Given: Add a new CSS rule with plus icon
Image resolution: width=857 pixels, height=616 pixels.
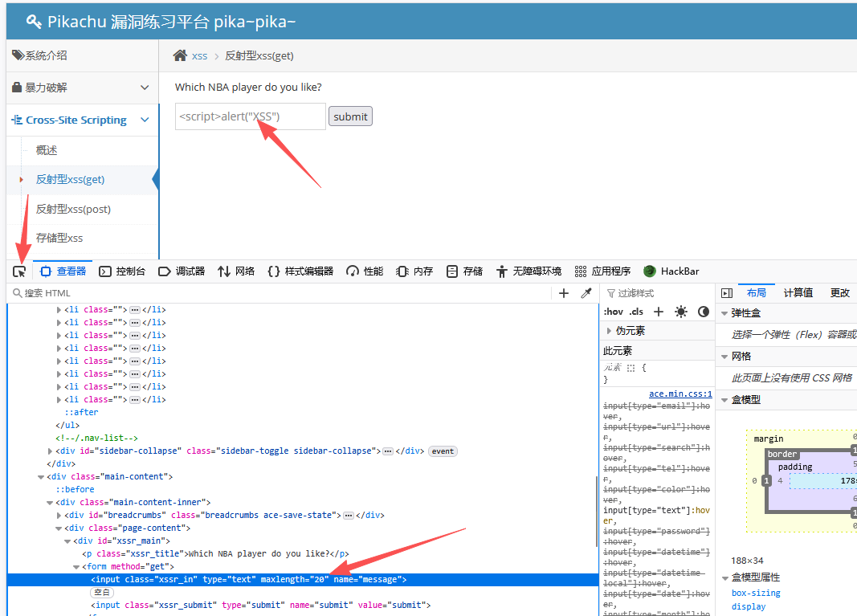Looking at the screenshot, I should [x=659, y=312].
